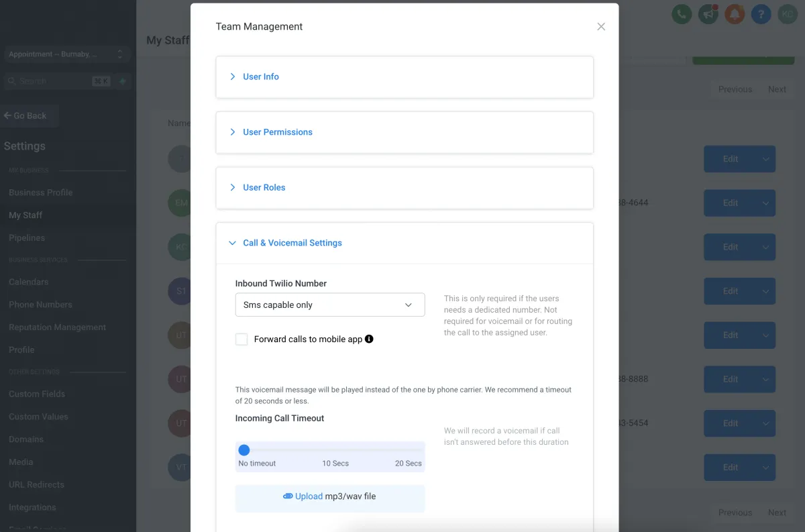Click the info icon beside Forward calls

click(369, 339)
